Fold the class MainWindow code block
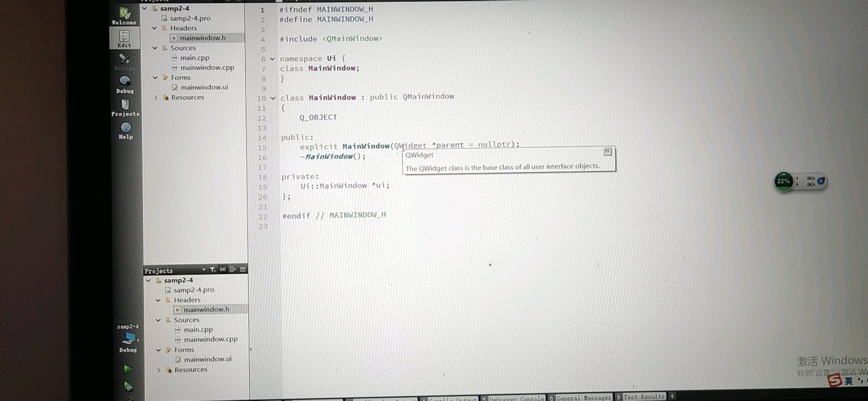This screenshot has width=868, height=401. coord(273,98)
